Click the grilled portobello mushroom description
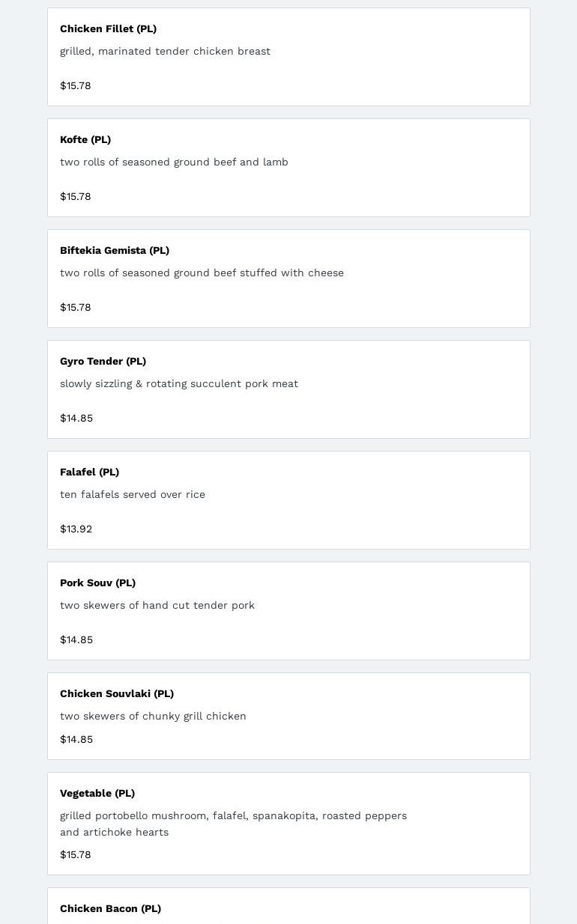577x924 pixels. 233,815
